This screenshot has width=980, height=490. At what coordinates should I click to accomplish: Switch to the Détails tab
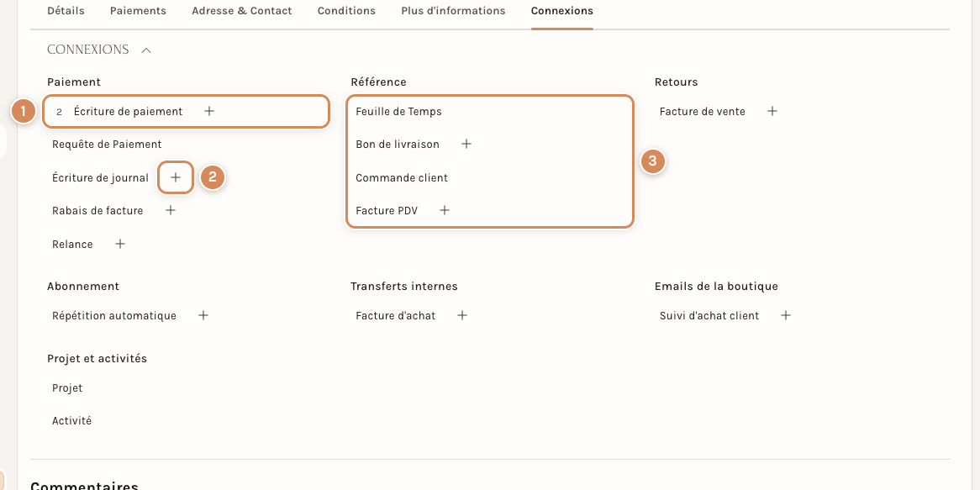tap(66, 11)
